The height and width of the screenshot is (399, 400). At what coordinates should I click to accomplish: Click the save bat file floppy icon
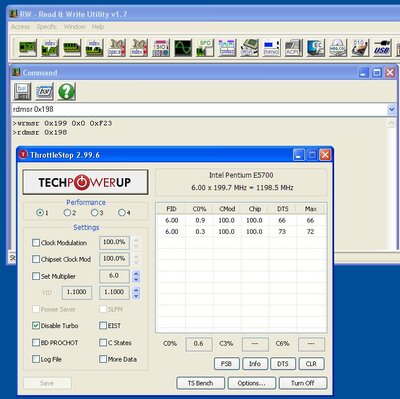[22, 91]
